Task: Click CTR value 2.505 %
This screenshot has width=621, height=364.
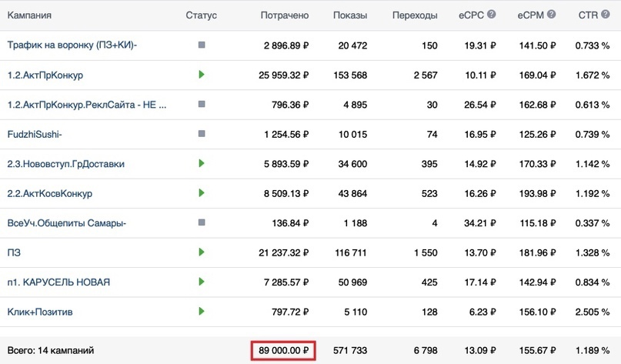Action: 593,312
